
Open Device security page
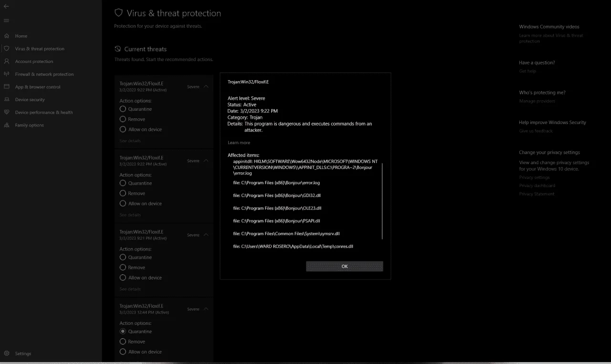coord(30,100)
